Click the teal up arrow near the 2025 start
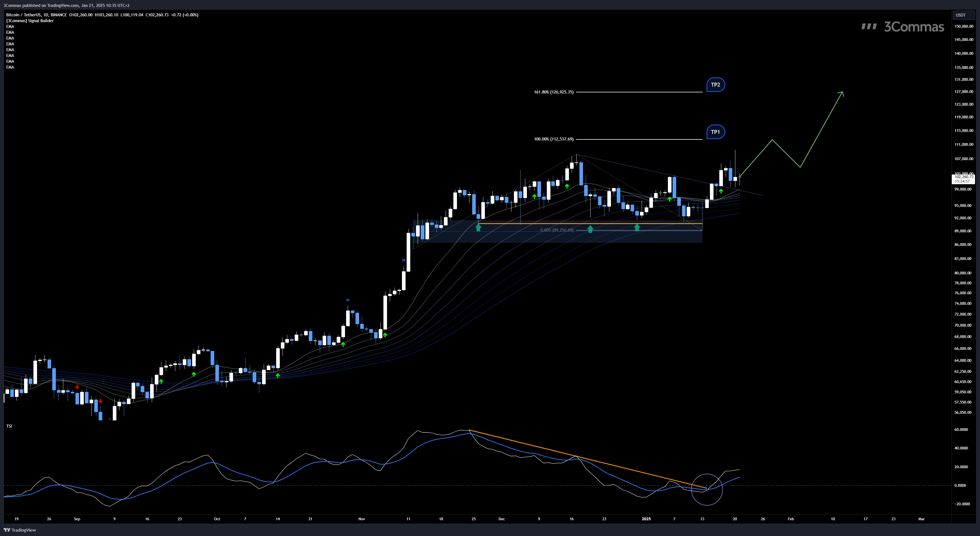Image resolution: width=980 pixels, height=536 pixels. coord(637,228)
